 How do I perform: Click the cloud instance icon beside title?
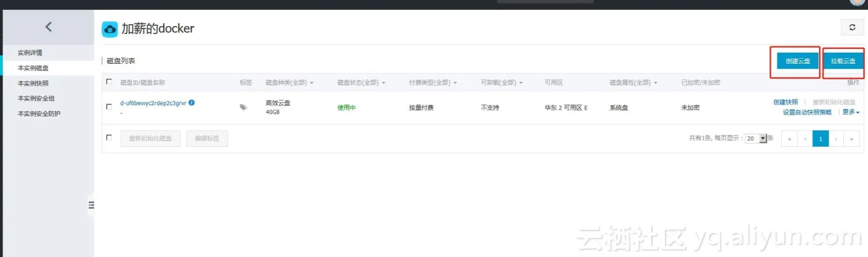(110, 28)
